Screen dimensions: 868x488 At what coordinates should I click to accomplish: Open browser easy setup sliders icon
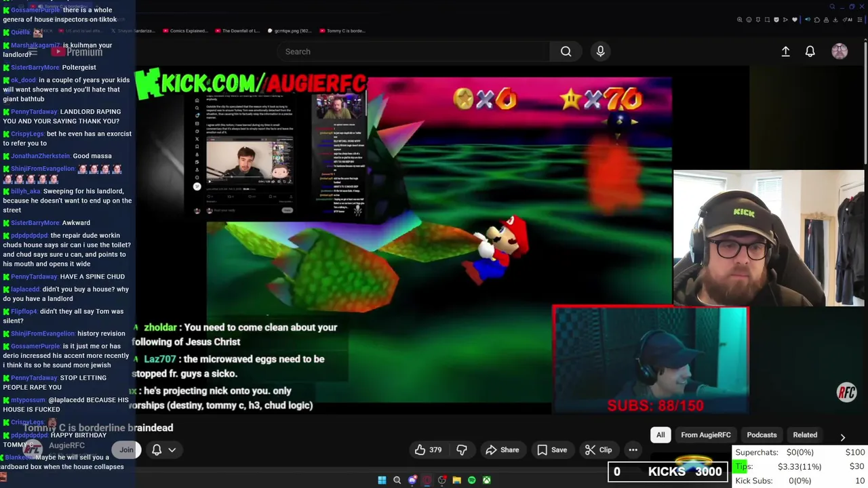pyautogui.click(x=860, y=20)
